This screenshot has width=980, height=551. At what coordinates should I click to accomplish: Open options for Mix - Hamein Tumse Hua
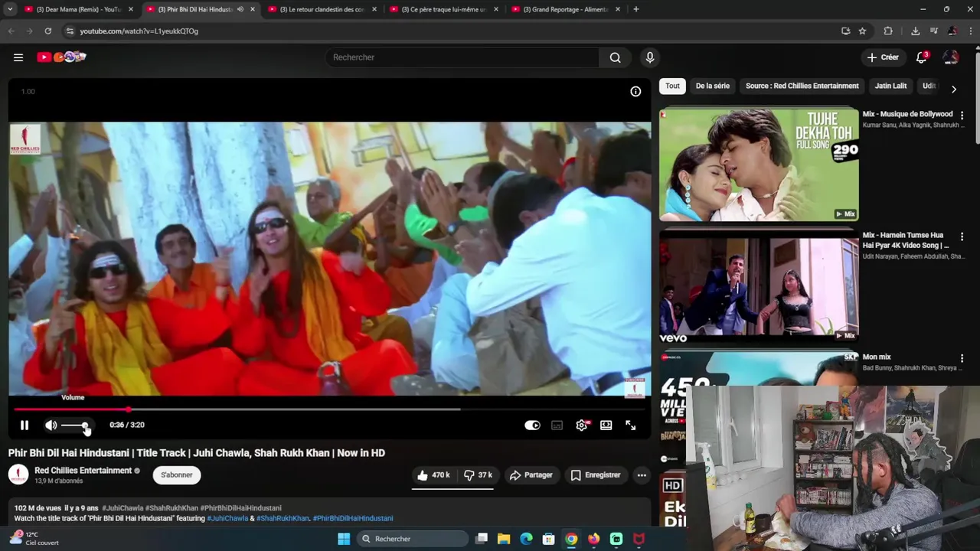[962, 236]
